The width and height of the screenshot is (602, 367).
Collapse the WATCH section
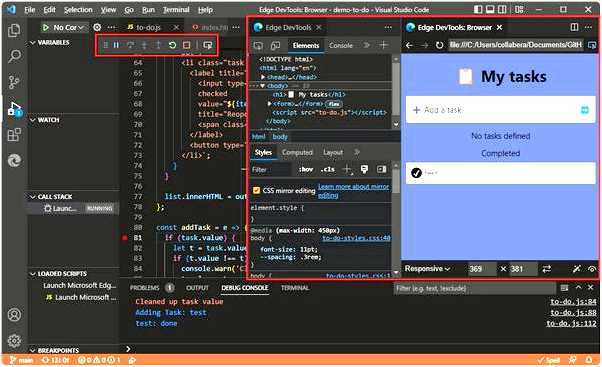click(33, 120)
